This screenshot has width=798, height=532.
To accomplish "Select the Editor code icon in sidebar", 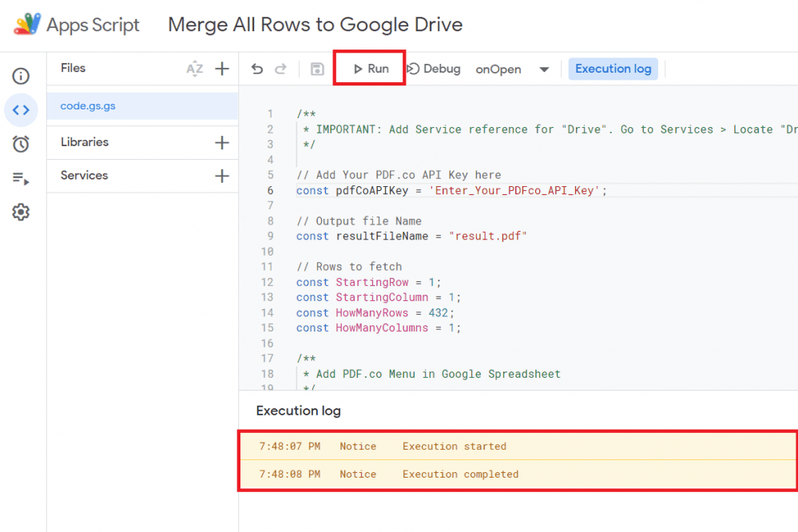I will point(21,110).
